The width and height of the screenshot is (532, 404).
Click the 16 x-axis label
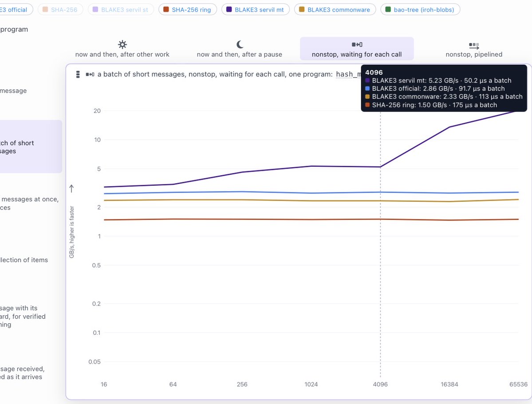tap(104, 384)
